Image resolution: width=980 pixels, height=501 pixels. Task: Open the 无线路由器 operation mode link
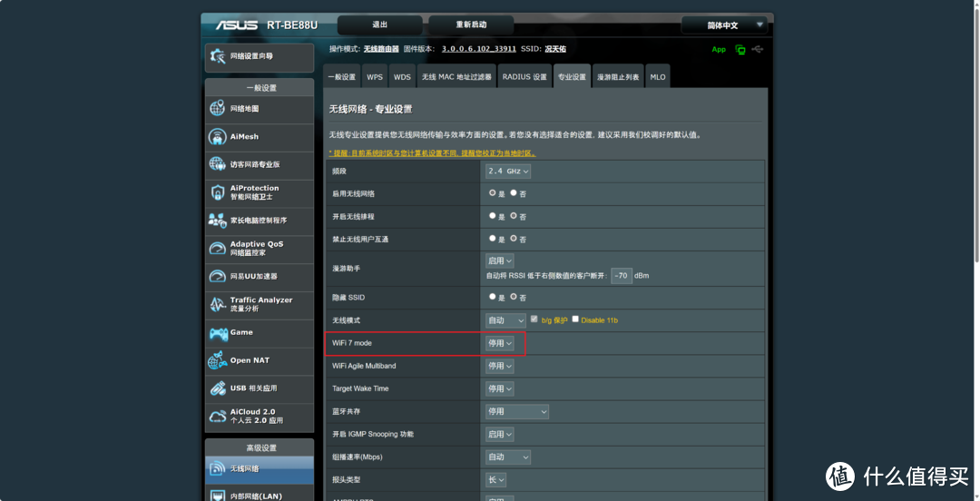[x=381, y=49]
